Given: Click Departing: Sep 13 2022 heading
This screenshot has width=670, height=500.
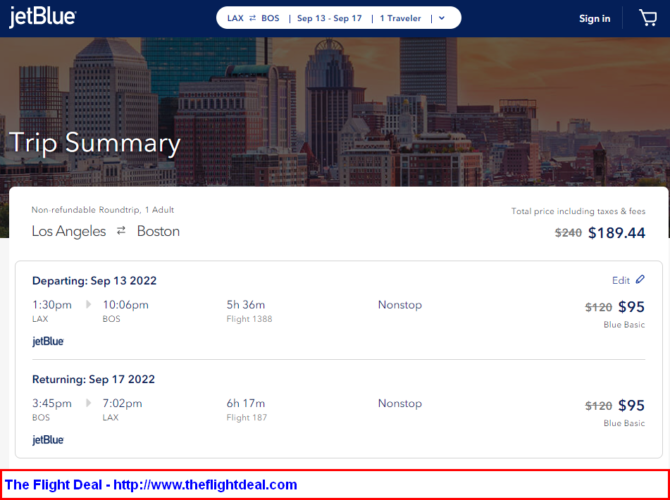Looking at the screenshot, I should pyautogui.click(x=94, y=281).
